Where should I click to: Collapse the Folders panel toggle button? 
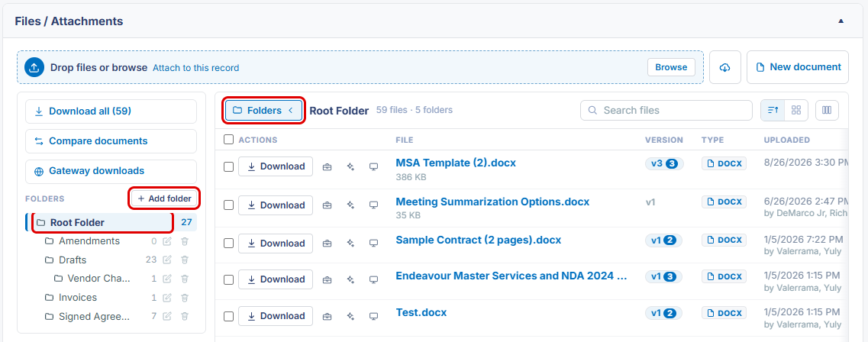click(264, 110)
